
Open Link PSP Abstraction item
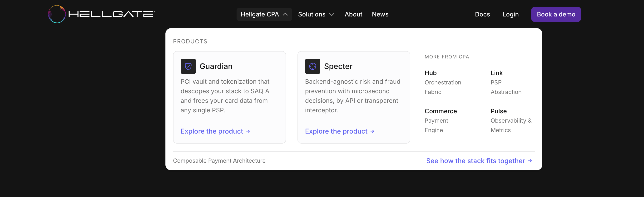pos(506,82)
